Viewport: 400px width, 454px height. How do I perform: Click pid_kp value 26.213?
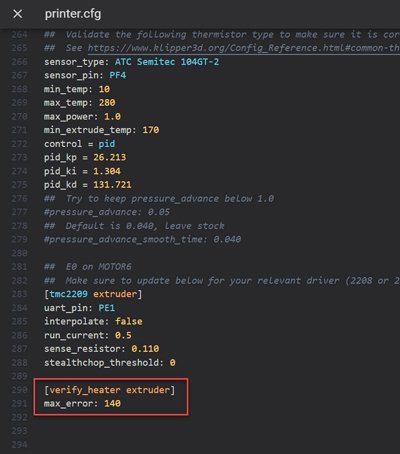click(x=110, y=157)
